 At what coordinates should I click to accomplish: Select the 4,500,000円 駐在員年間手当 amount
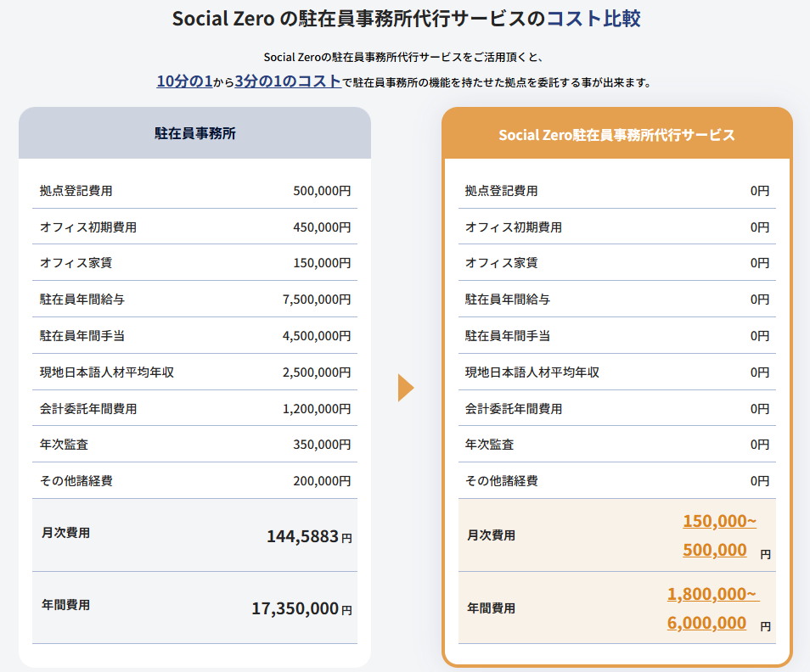pos(316,336)
